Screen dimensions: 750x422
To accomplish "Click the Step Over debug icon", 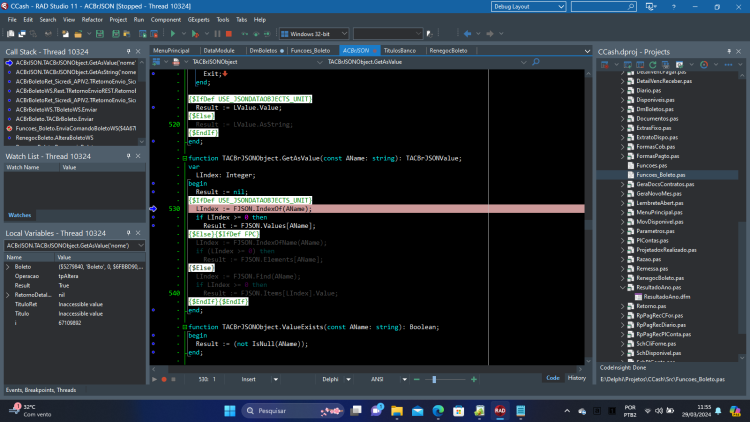I will (x=256, y=33).
